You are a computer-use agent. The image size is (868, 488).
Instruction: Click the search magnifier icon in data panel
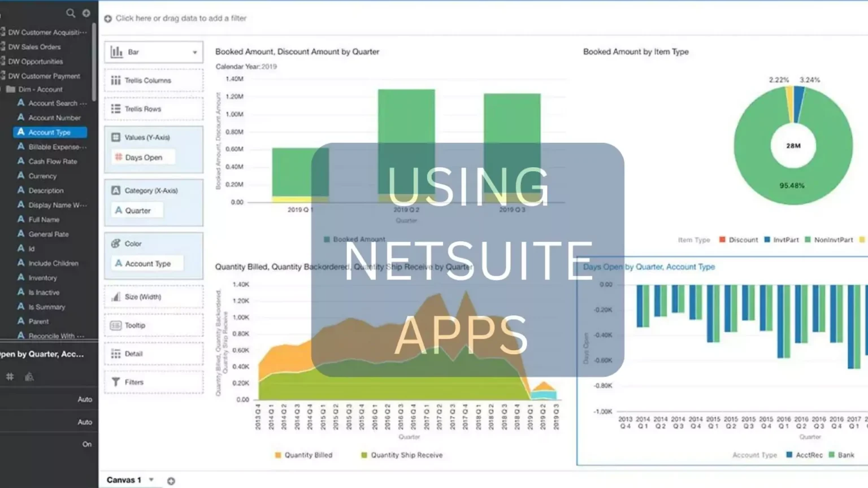[71, 12]
